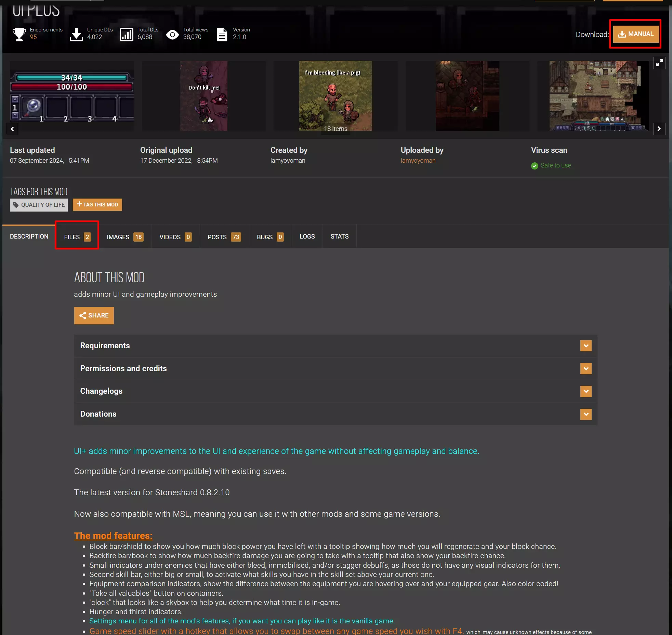Click the fullscreen gallery expand icon
The width and height of the screenshot is (672, 635).
point(659,63)
